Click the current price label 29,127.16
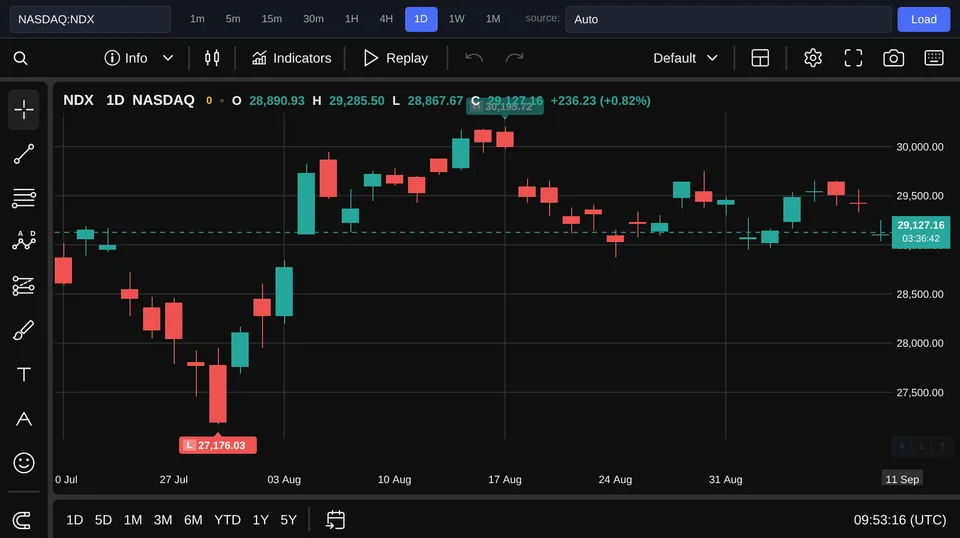The image size is (960, 538). click(x=921, y=232)
